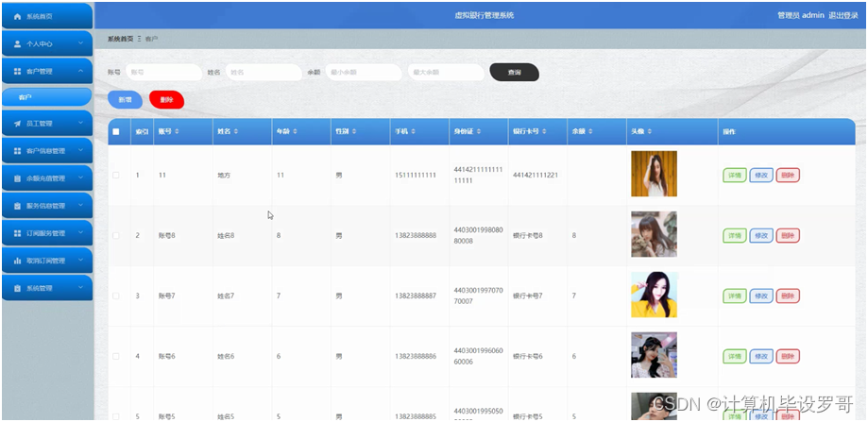Focus the 账号 search input field
The image size is (868, 422).
(x=163, y=73)
